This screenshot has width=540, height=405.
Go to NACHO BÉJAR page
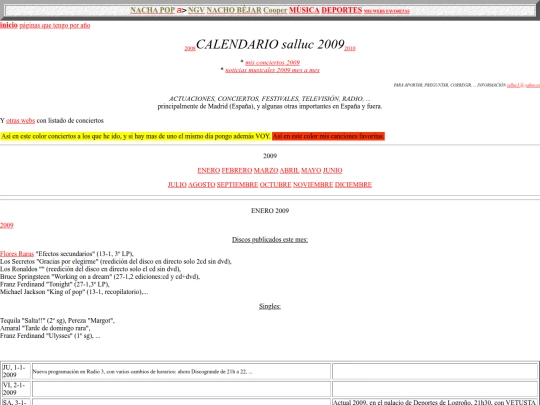tap(234, 10)
